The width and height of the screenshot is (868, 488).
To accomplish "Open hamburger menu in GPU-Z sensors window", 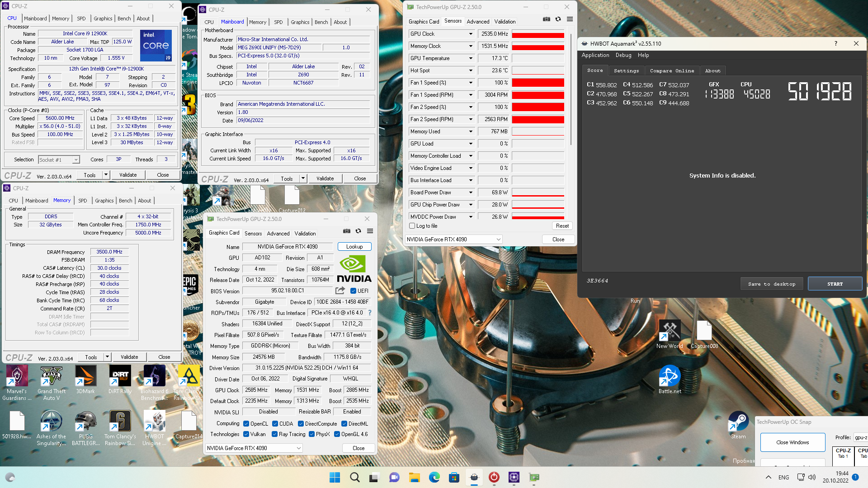I will click(x=570, y=19).
